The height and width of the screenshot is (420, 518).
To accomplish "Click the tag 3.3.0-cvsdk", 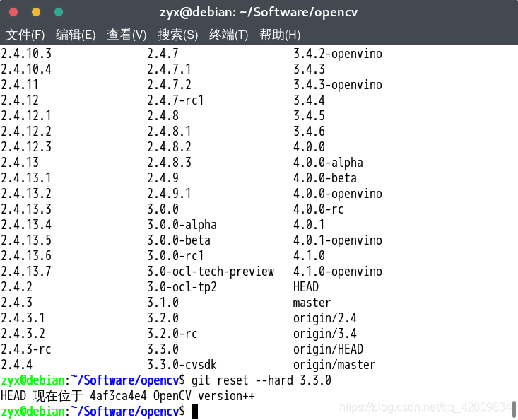I will [x=182, y=364].
